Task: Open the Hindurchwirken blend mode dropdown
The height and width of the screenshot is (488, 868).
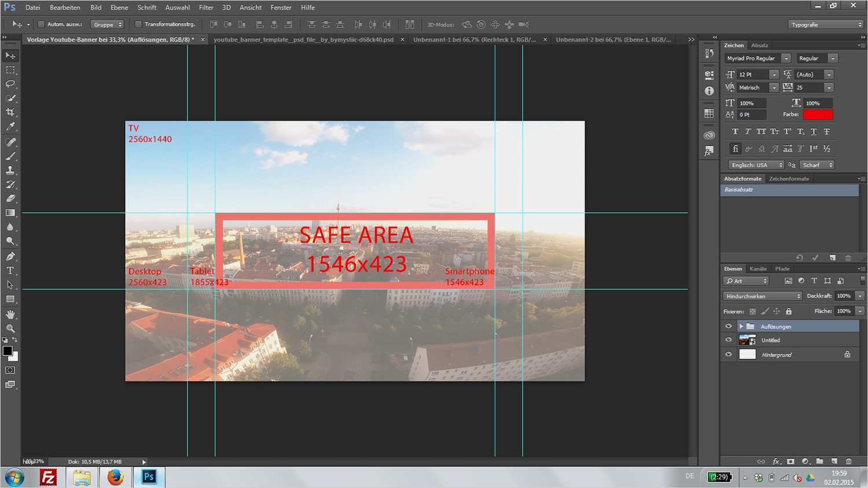Action: 762,295
